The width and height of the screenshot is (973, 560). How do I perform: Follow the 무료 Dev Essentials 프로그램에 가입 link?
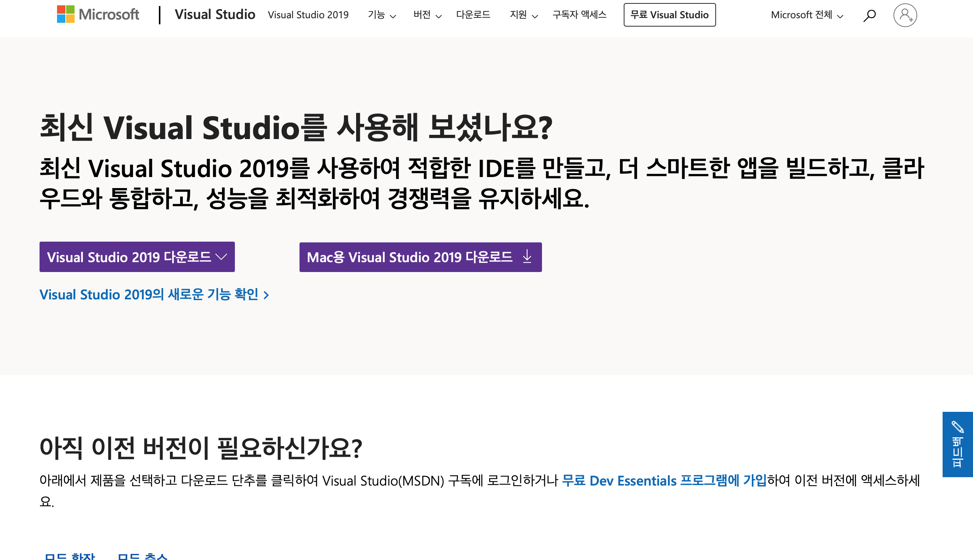664,481
